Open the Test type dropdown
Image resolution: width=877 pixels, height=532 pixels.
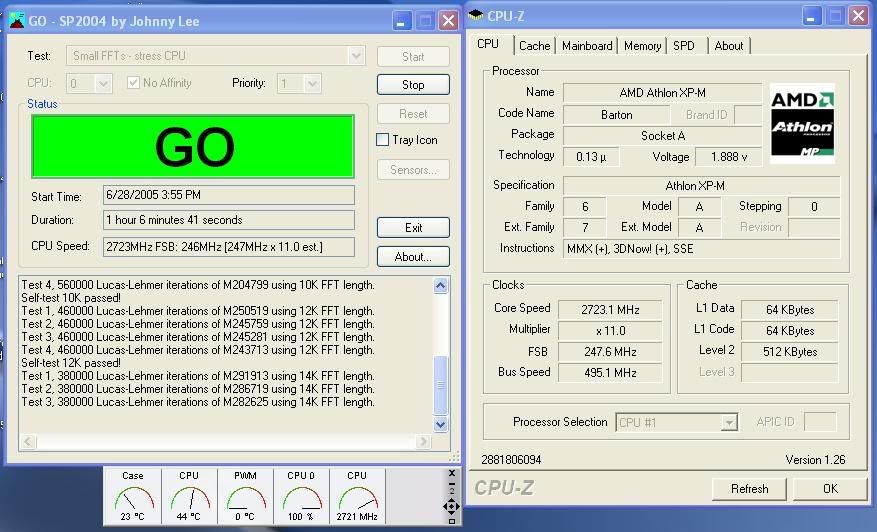[356, 56]
